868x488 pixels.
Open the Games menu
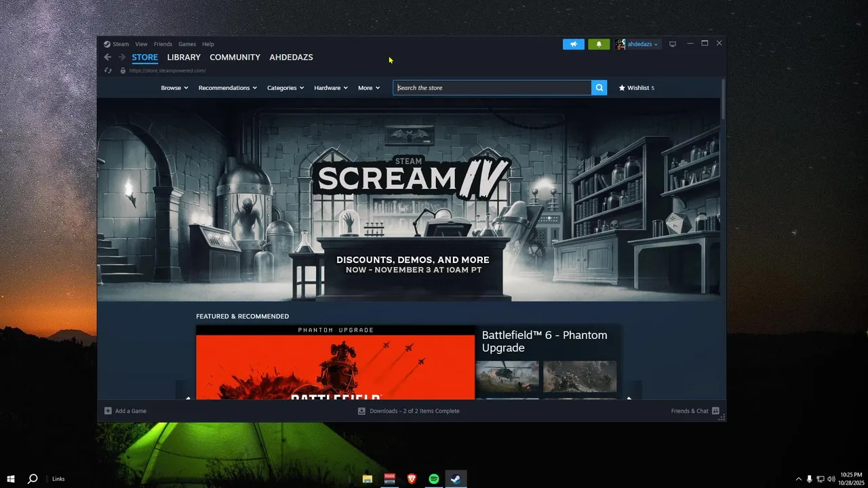(x=187, y=44)
